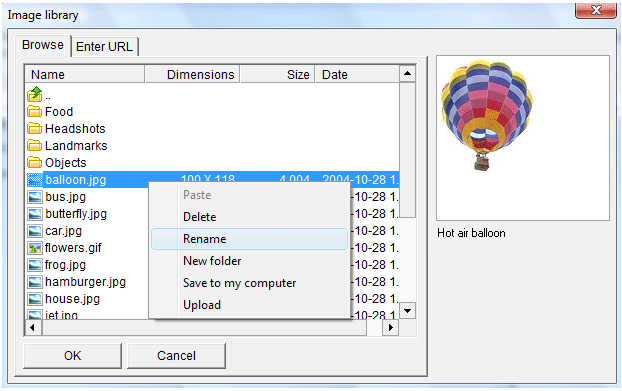
Task: Confirm with the OK button
Action: tap(73, 356)
